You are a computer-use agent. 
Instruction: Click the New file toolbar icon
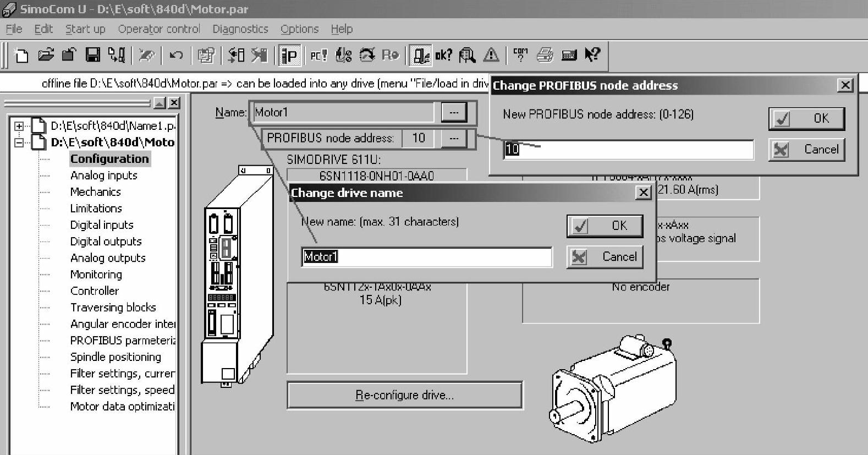tap(22, 55)
